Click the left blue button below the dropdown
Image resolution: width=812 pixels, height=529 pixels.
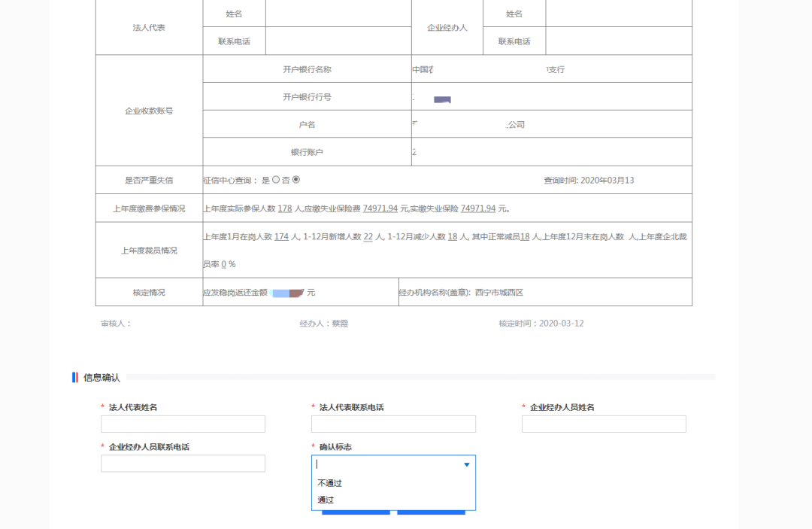pyautogui.click(x=355, y=513)
